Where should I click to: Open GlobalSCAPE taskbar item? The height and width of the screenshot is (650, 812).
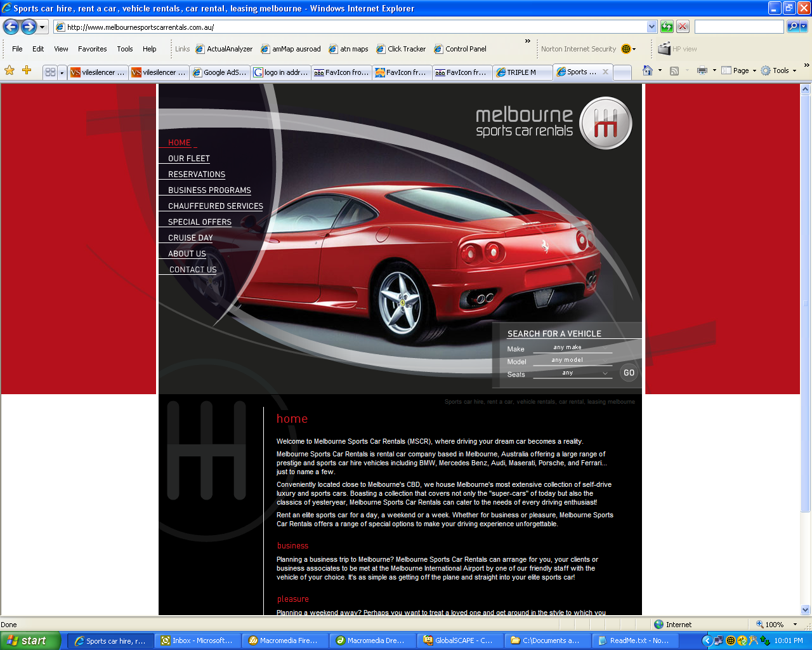coord(459,640)
